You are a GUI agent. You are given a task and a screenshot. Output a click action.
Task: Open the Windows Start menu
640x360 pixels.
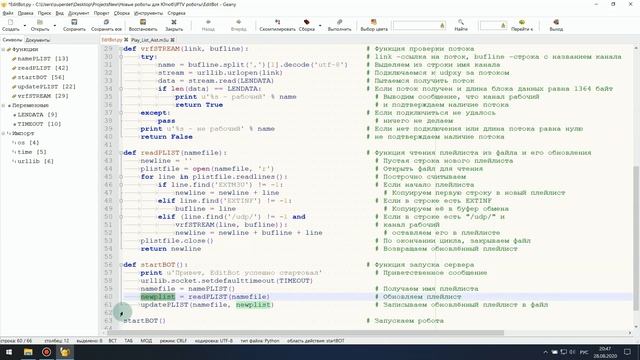(9, 352)
